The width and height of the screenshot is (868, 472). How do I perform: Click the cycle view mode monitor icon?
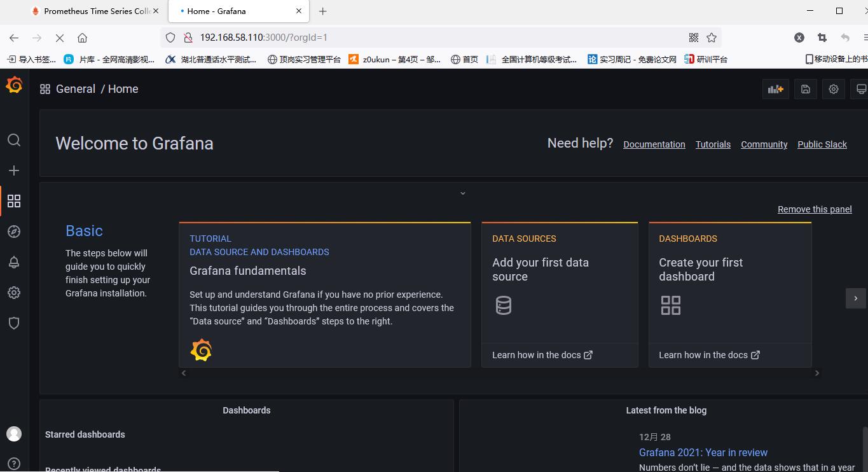860,89
